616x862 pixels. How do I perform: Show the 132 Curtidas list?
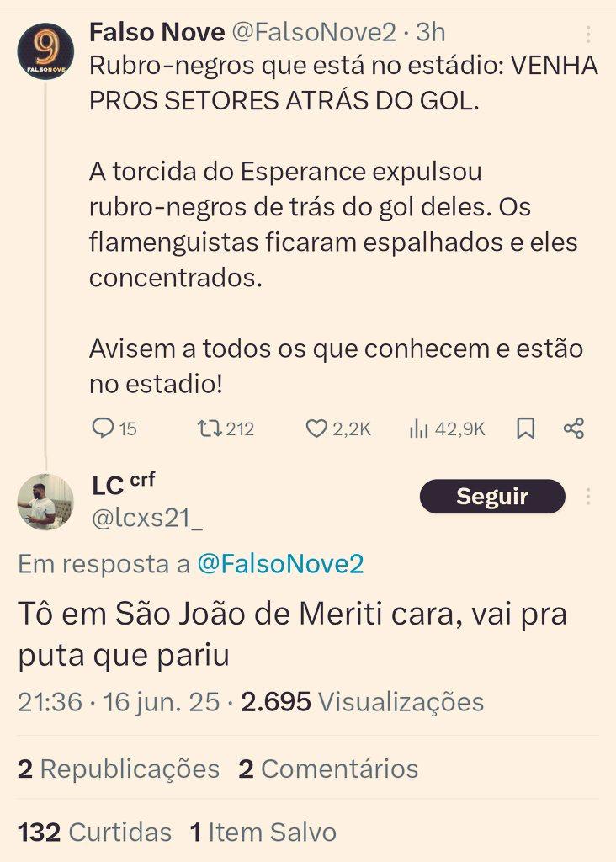(94, 832)
